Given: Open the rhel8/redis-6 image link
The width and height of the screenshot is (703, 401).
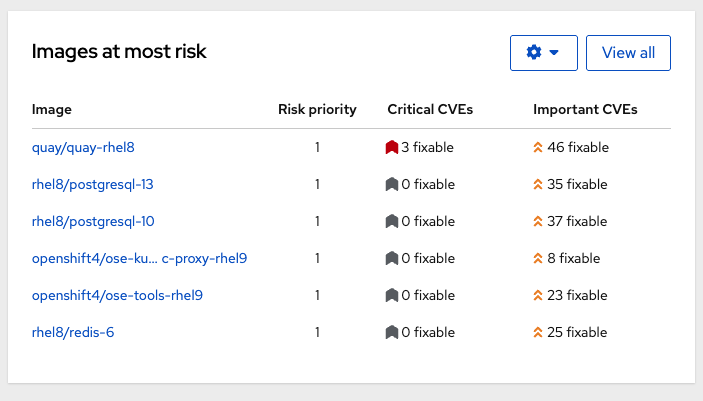Looking at the screenshot, I should click(73, 332).
